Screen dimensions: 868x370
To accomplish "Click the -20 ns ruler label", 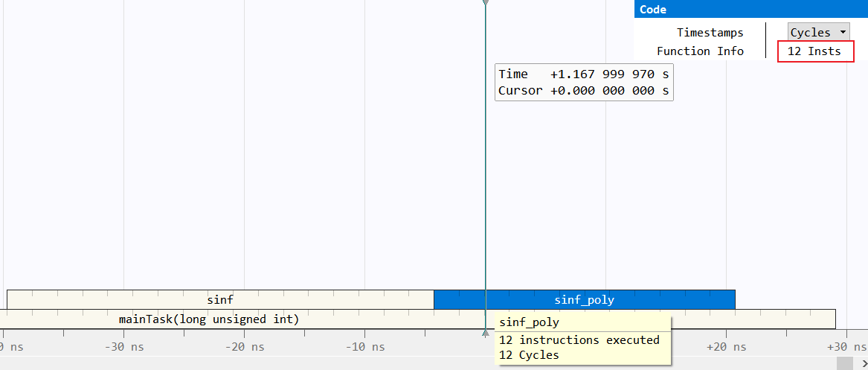I will pyautogui.click(x=244, y=347).
